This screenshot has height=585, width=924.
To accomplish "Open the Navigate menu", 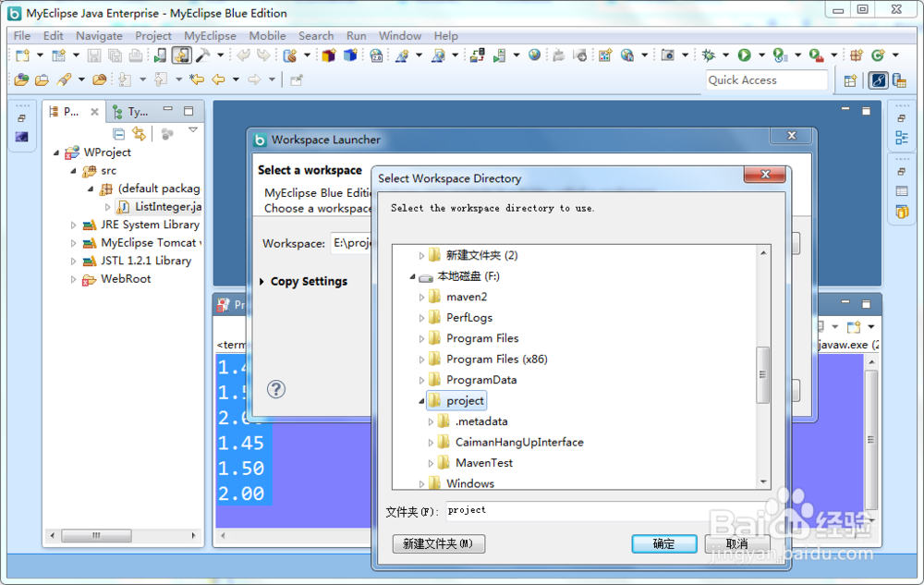I will 99,36.
